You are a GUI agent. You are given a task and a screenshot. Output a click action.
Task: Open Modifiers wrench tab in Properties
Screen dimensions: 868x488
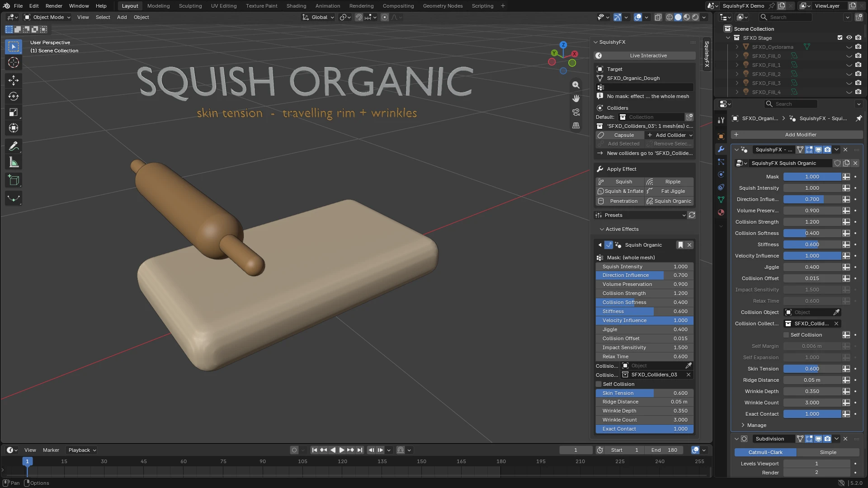(721, 149)
